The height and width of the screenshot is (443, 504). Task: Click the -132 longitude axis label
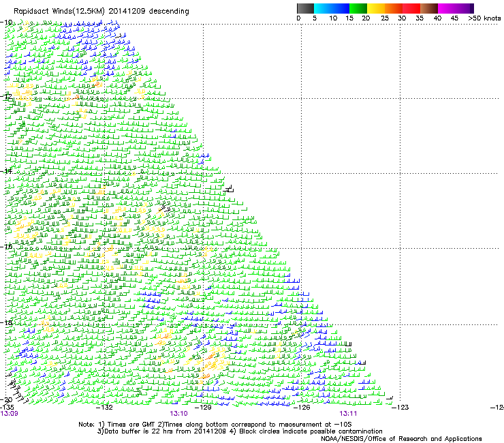click(x=105, y=408)
